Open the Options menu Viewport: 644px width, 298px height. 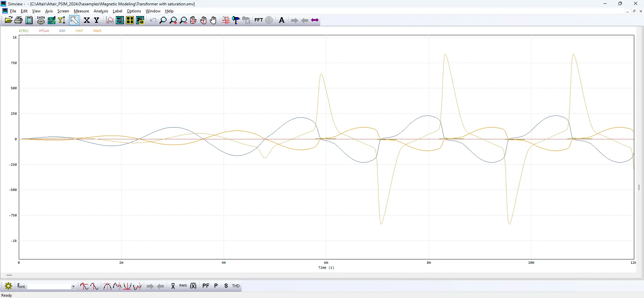134,11
